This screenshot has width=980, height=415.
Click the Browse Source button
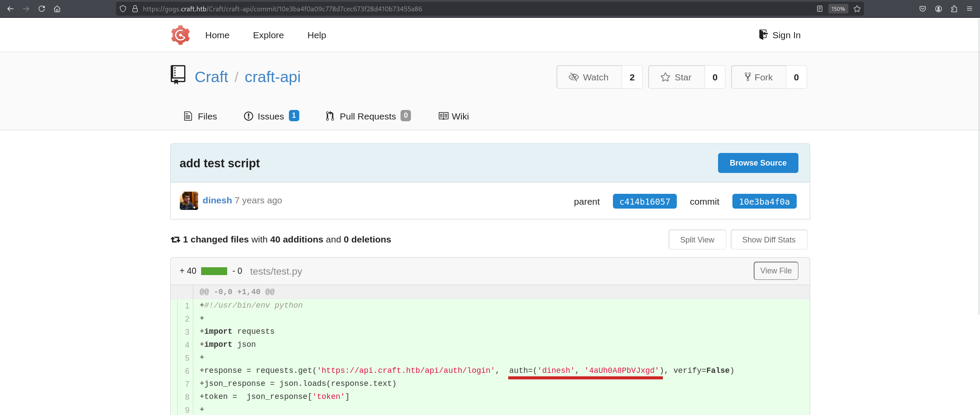click(758, 163)
